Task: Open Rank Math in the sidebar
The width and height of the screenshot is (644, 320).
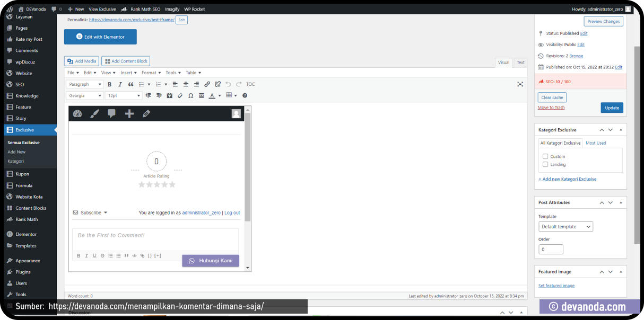Action: [27, 219]
